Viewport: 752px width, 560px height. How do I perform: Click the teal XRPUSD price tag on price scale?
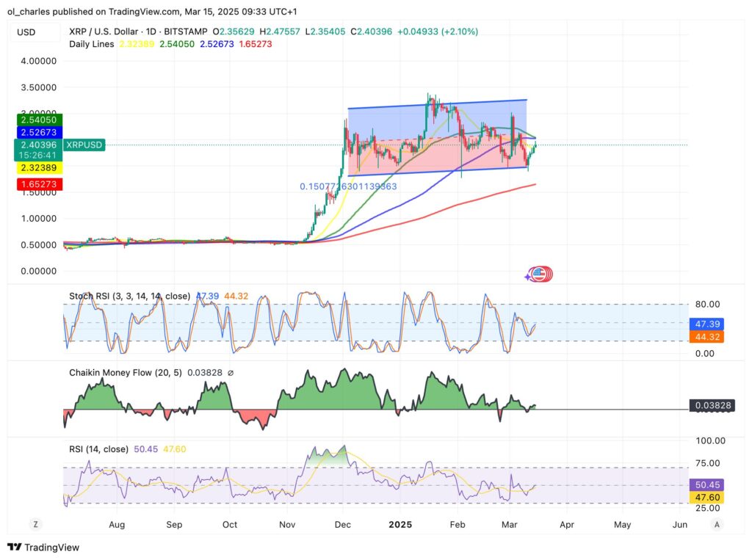[x=83, y=145]
